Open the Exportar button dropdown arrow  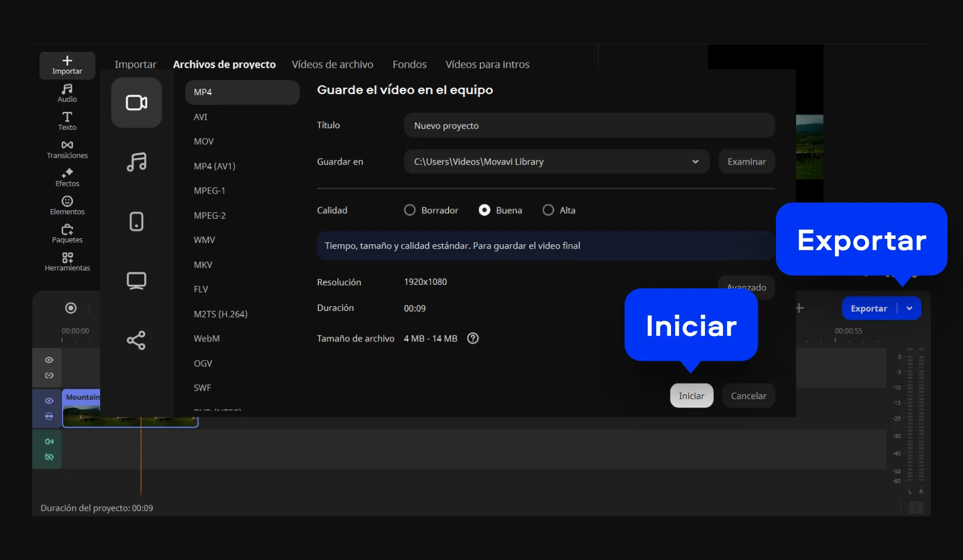[909, 309]
